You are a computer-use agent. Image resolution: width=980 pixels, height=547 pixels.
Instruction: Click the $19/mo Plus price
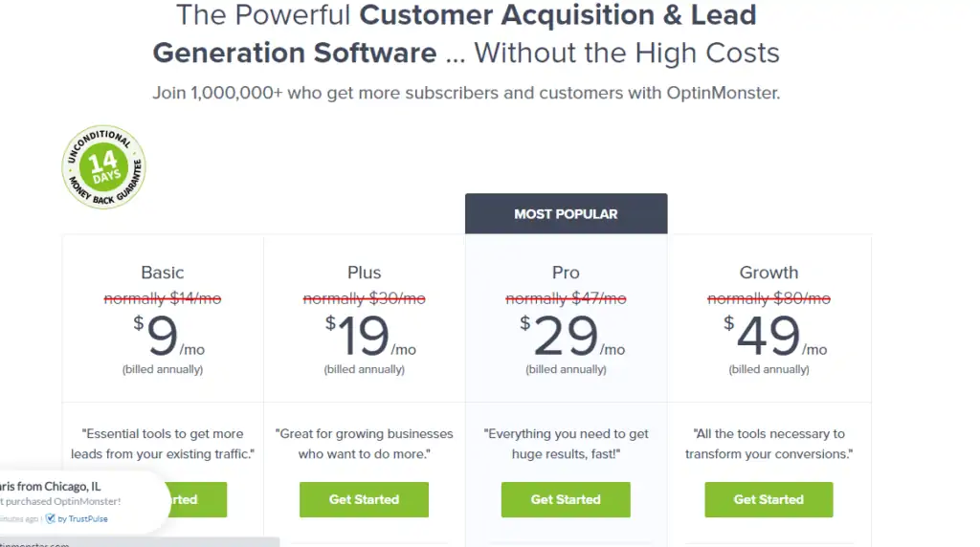coord(370,336)
